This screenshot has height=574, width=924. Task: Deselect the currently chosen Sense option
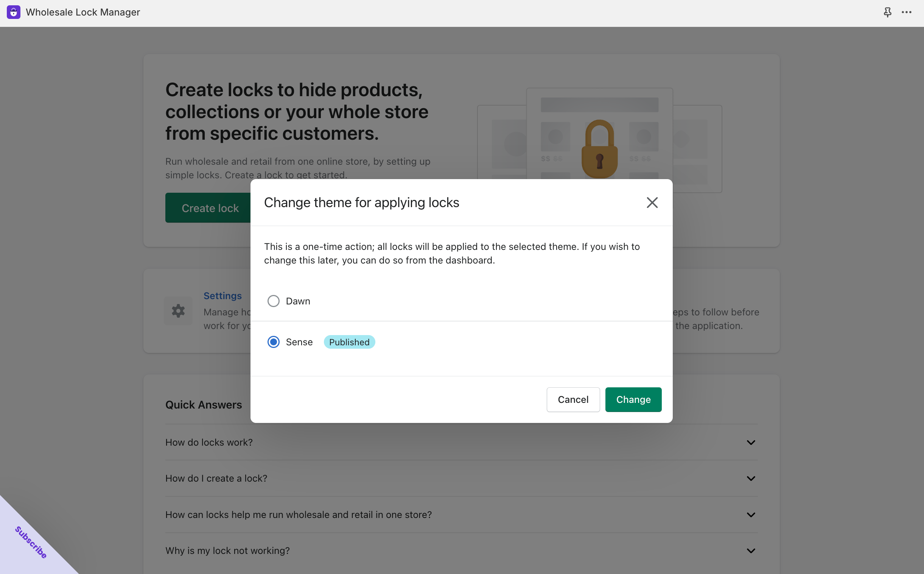(x=273, y=342)
